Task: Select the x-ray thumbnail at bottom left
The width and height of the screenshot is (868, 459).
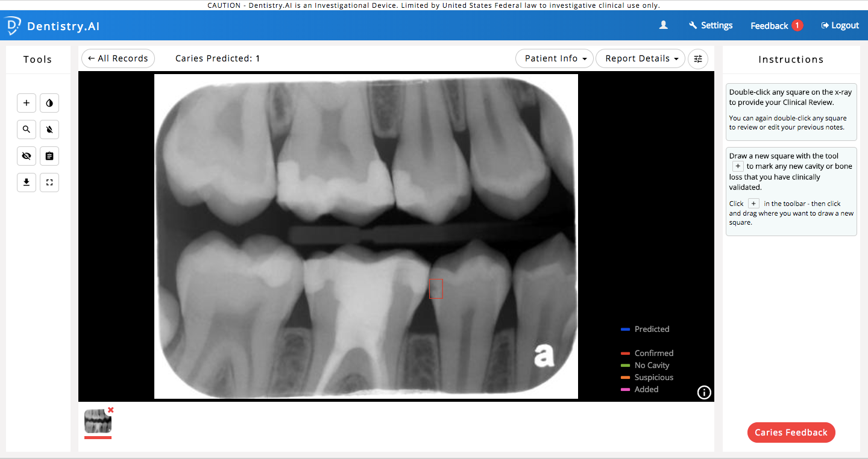Action: (x=98, y=423)
